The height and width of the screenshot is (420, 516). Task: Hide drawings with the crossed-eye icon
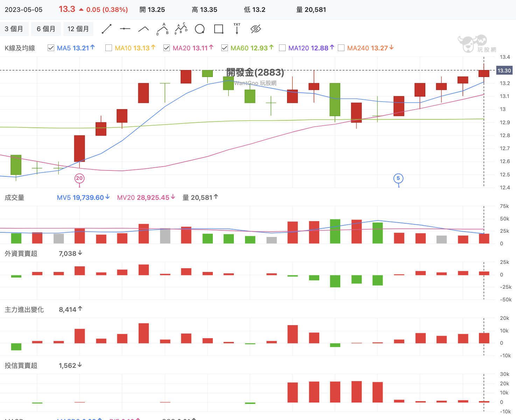(256, 29)
